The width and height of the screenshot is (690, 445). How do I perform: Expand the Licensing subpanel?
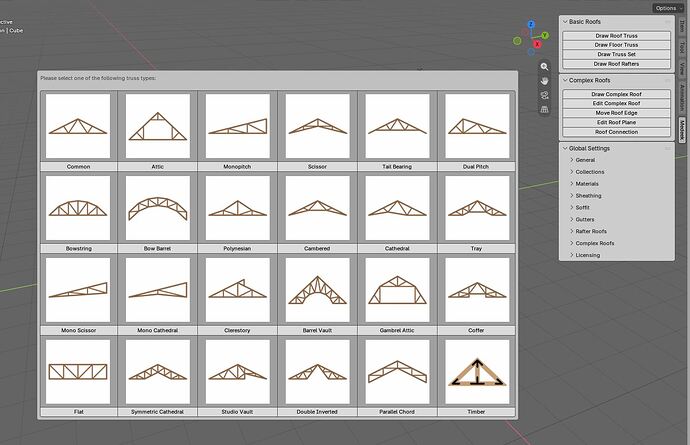click(x=572, y=255)
